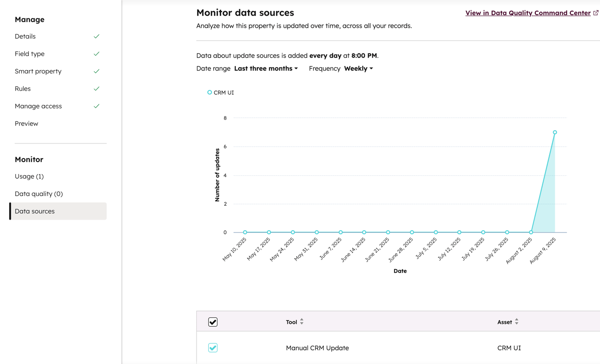This screenshot has height=364, width=600.
Task: Click the external link icon beside Command Center
Action: pos(596,13)
